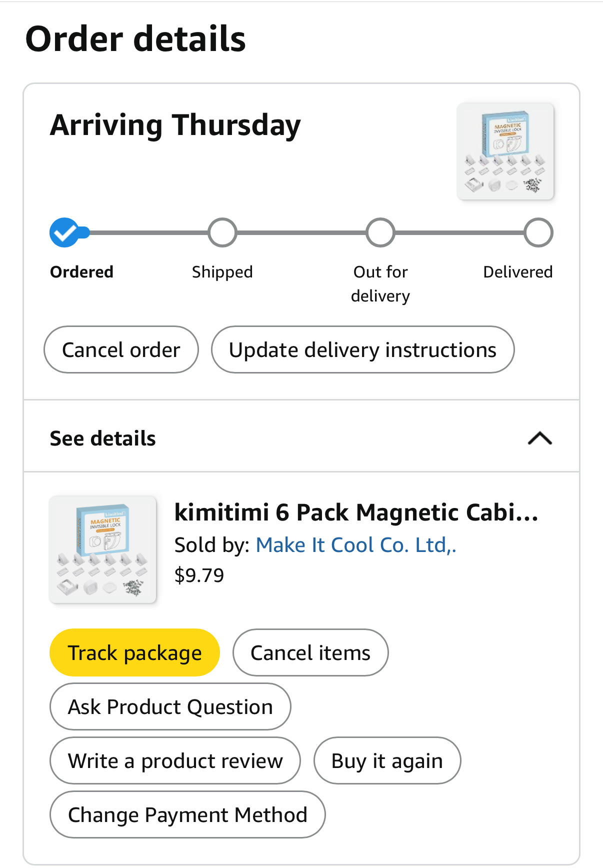Click the Shipped progress step circle
This screenshot has height=868, width=603.
pos(222,232)
